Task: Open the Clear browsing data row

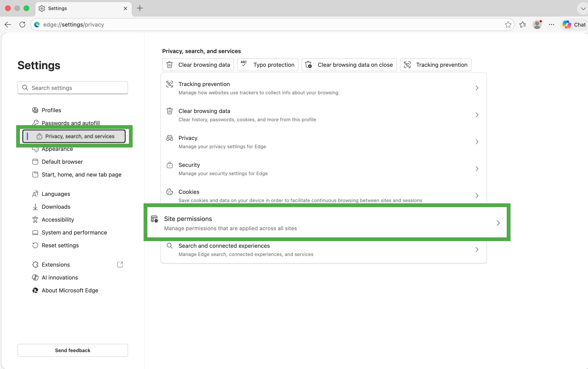Action: [x=323, y=115]
